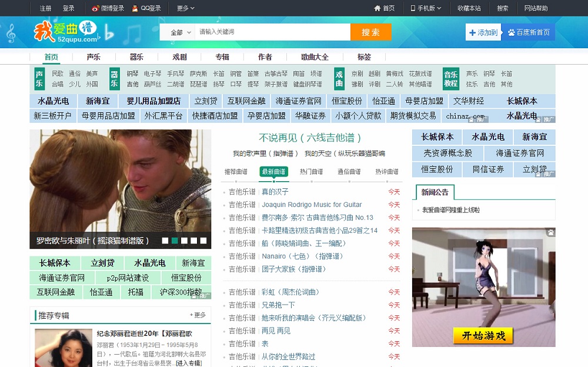588x367 pixels.
Task: Click the 登录 link in top bar
Action: coord(68,8)
